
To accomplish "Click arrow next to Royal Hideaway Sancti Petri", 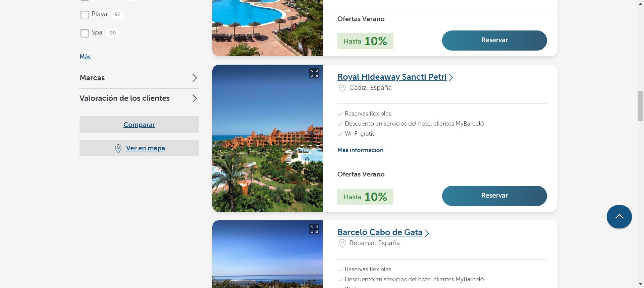I will pyautogui.click(x=451, y=77).
